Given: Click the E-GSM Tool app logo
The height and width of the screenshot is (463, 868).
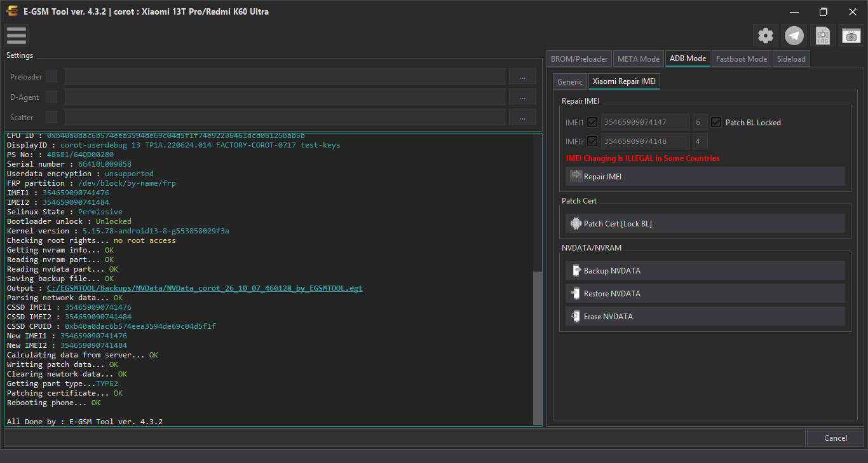Looking at the screenshot, I should pos(11,11).
